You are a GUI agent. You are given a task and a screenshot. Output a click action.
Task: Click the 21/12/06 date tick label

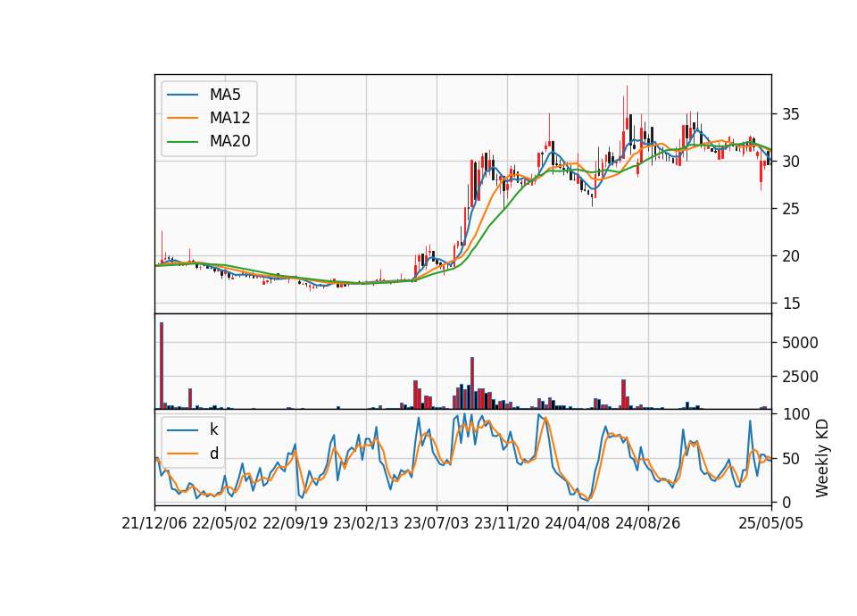click(154, 523)
